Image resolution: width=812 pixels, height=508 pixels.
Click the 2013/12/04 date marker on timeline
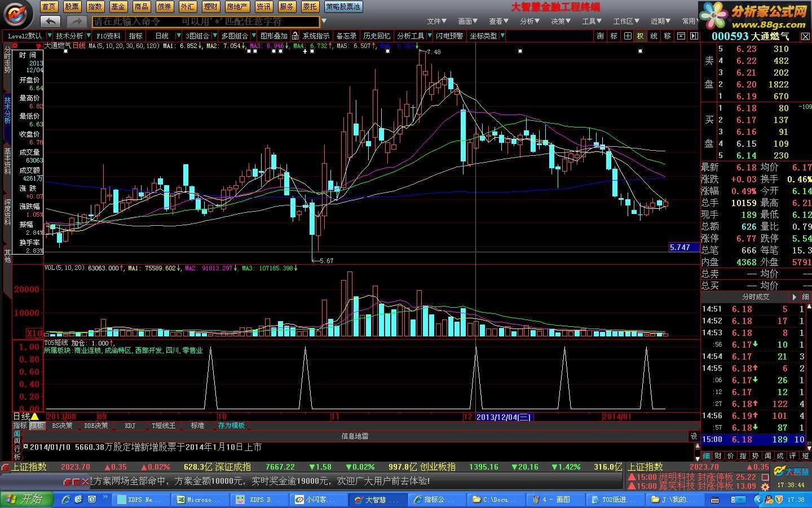pyautogui.click(x=504, y=417)
